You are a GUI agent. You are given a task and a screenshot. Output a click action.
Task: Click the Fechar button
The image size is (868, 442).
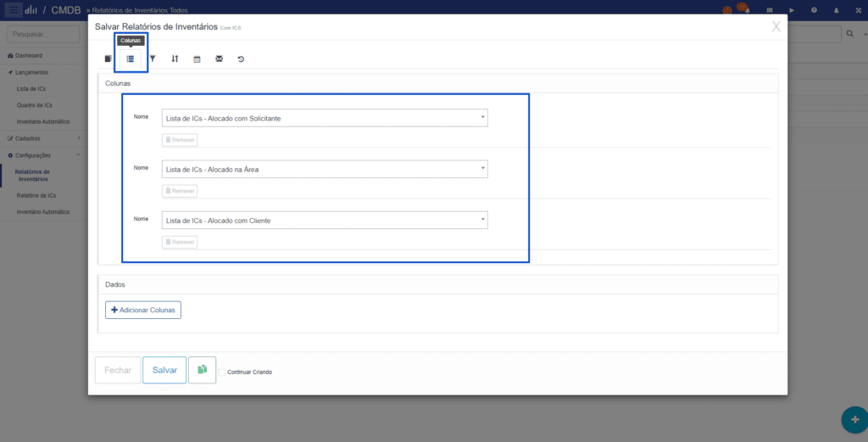118,370
